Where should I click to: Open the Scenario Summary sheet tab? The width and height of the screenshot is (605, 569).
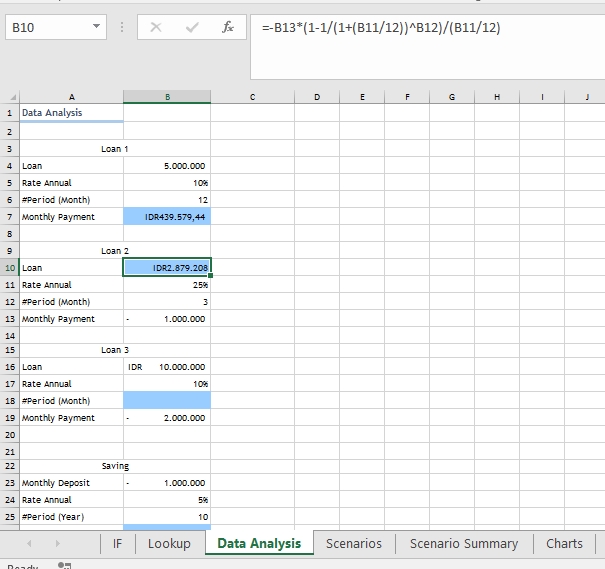pos(464,544)
